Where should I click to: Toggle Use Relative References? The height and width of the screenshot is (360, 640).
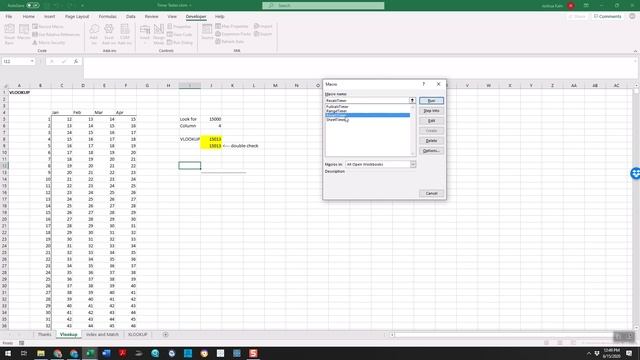tap(56, 35)
